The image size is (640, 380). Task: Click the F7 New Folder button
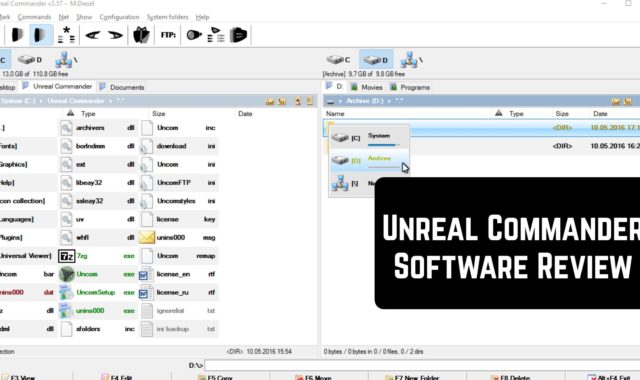click(x=411, y=377)
